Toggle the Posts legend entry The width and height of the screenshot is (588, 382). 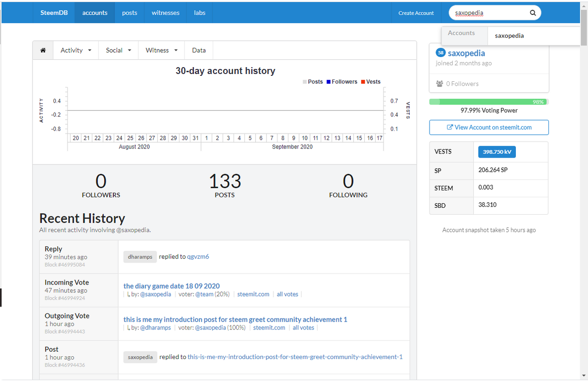click(x=313, y=82)
